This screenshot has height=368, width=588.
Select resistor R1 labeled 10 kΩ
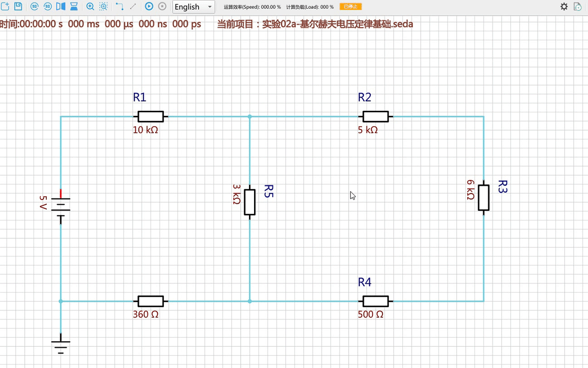151,117
